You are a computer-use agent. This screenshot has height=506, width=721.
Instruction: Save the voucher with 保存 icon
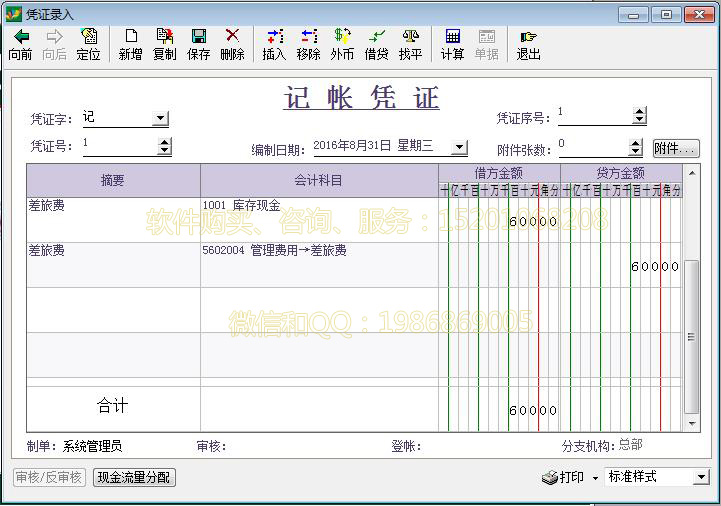(198, 37)
